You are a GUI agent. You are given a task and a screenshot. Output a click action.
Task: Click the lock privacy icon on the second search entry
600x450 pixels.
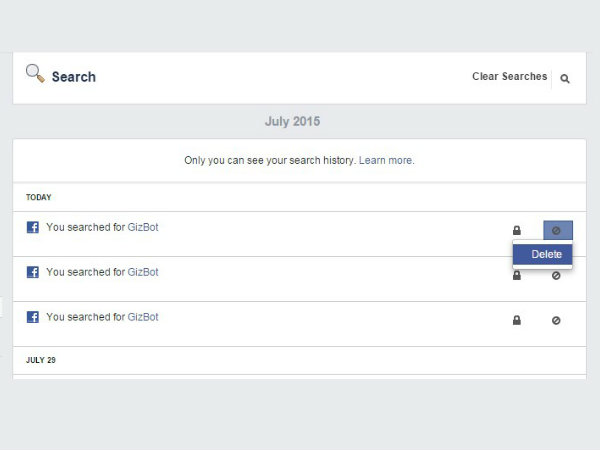[517, 275]
